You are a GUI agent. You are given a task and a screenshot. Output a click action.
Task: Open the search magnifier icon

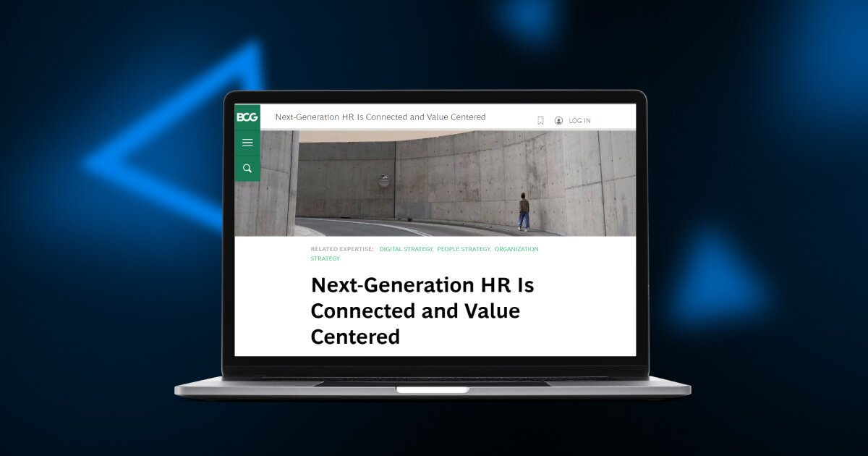(247, 169)
